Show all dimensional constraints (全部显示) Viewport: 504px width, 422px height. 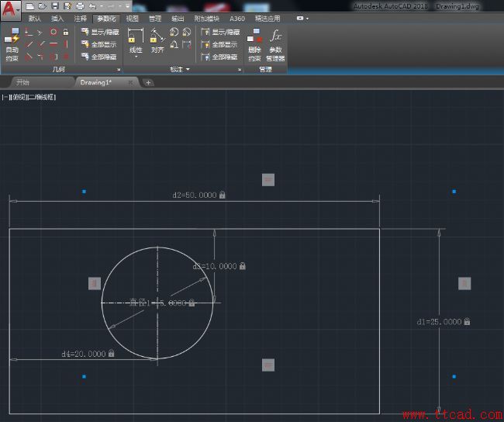[219, 44]
